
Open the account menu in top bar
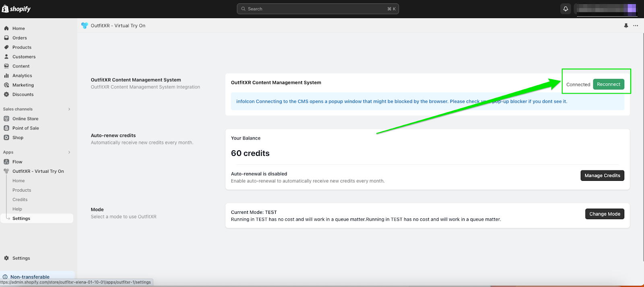[606, 9]
